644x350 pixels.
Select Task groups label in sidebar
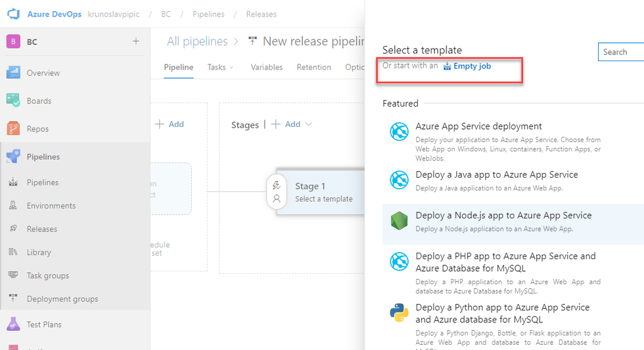pos(48,276)
